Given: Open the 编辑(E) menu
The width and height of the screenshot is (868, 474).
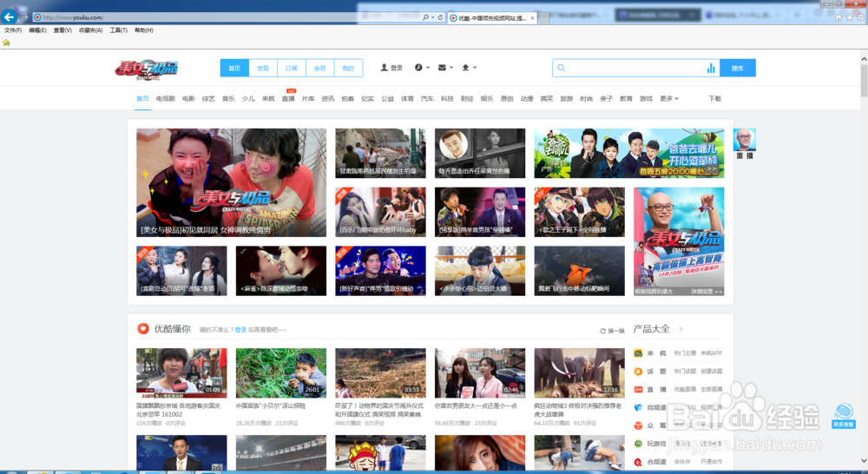Looking at the screenshot, I should pos(37,30).
